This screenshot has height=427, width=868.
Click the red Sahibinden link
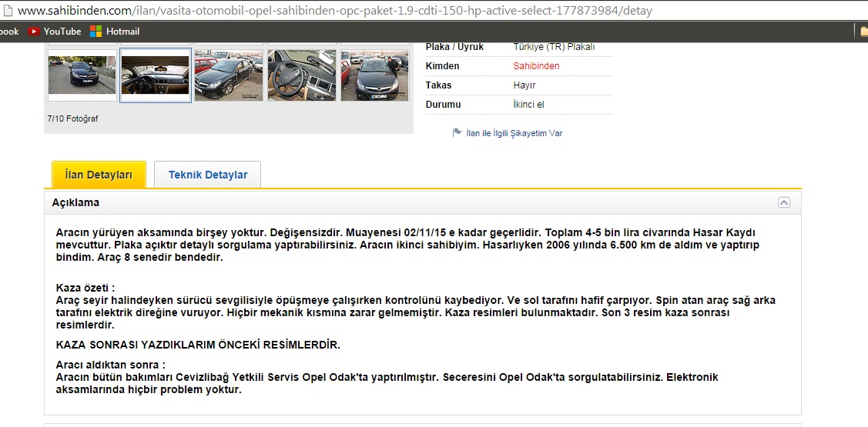point(536,66)
